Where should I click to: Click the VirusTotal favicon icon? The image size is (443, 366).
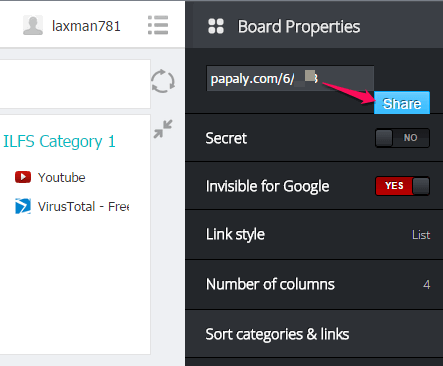(x=23, y=206)
